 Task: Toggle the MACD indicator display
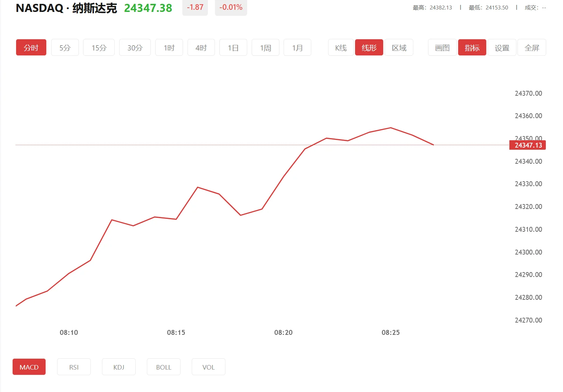coord(29,367)
